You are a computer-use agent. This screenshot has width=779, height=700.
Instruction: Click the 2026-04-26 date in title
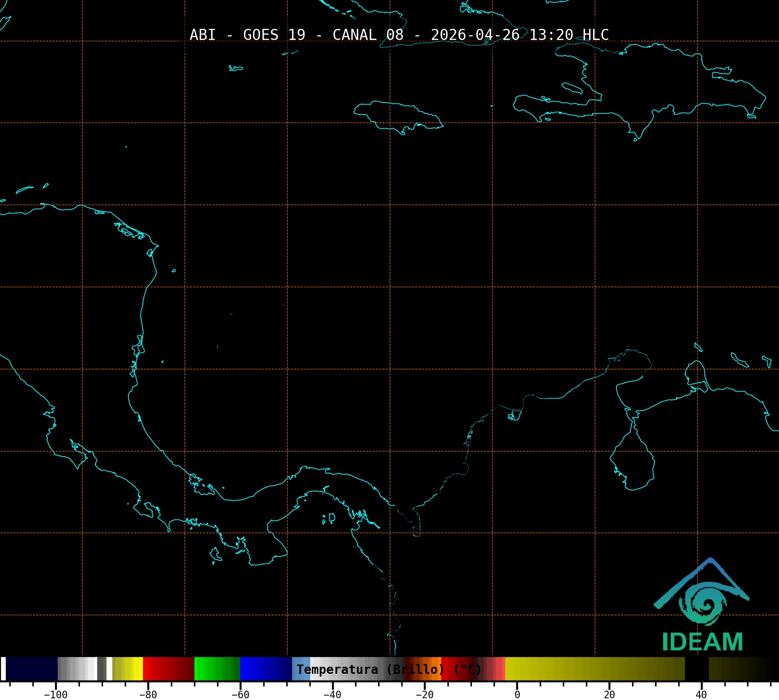(x=475, y=35)
